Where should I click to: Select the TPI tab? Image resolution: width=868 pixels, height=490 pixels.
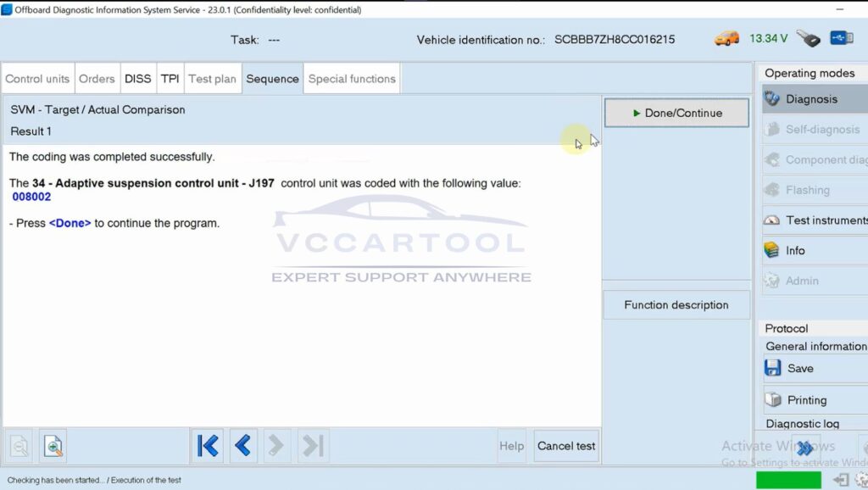[170, 79]
